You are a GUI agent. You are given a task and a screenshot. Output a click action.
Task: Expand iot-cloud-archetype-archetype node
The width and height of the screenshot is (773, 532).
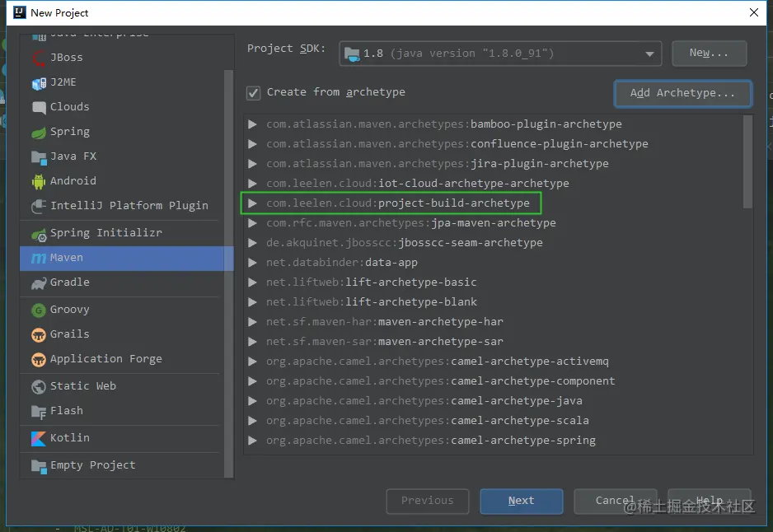click(x=252, y=184)
